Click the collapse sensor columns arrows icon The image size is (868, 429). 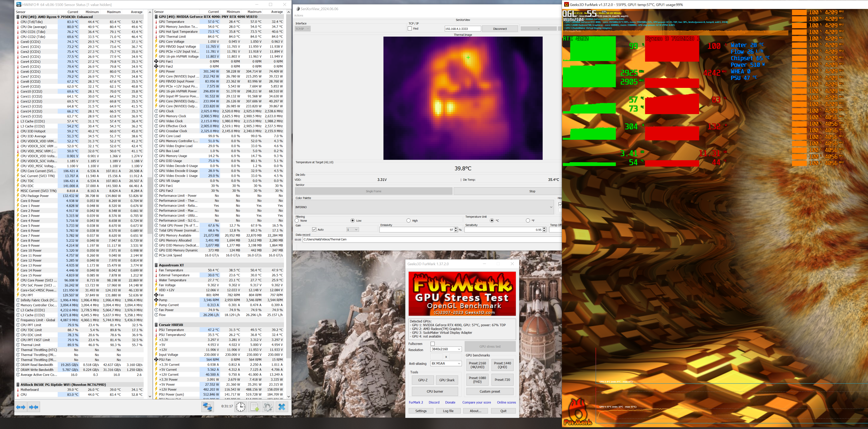click(34, 407)
